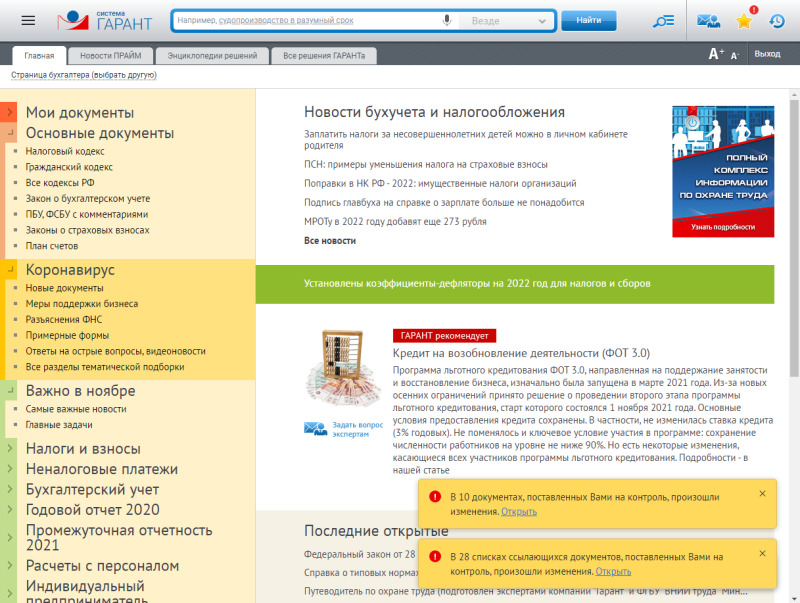Activate voice search microphone
Viewport: 800px width, 603px height.
point(446,20)
